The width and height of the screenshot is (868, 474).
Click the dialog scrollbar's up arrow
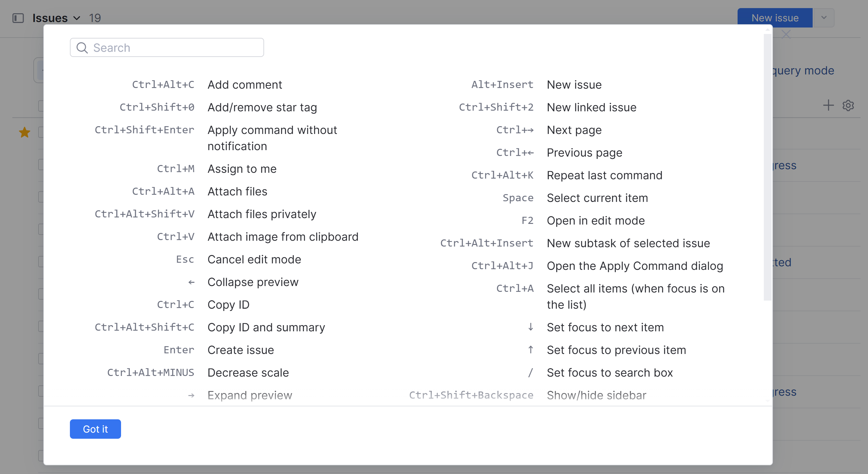click(x=767, y=30)
